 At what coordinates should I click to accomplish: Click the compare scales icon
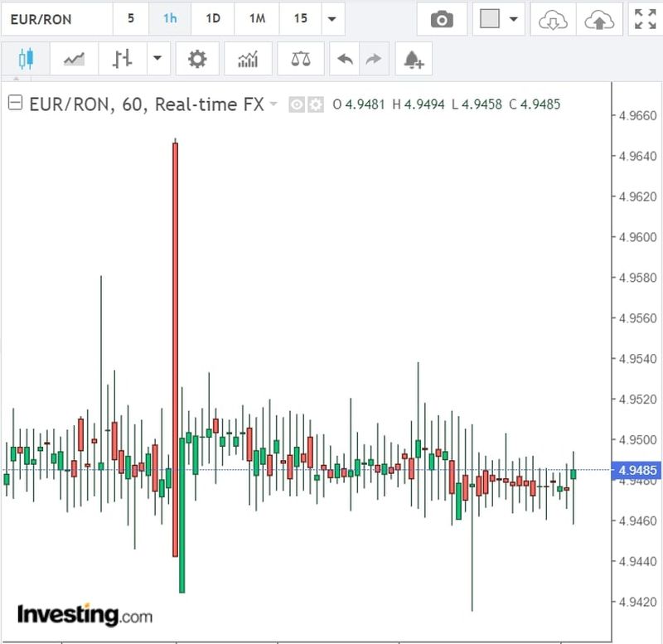[x=301, y=59]
